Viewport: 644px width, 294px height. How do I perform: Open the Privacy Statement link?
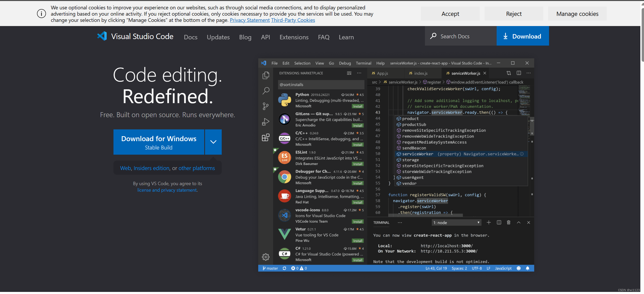coord(250,20)
